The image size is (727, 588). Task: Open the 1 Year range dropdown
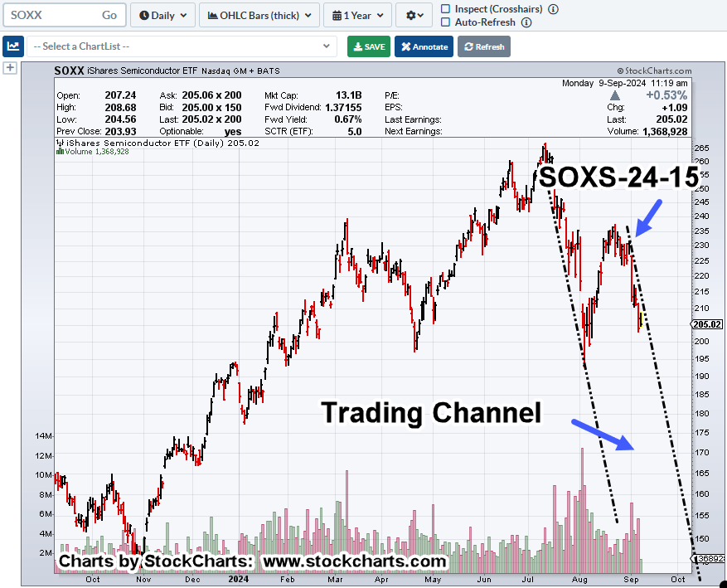(356, 15)
